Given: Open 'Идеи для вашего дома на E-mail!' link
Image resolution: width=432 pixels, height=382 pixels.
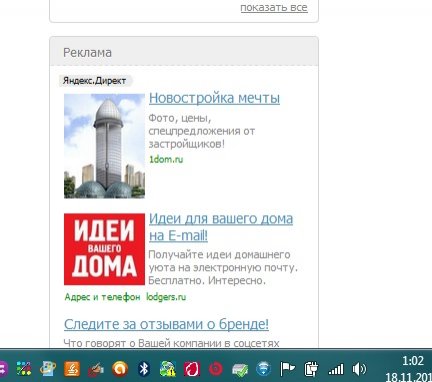Looking at the screenshot, I should (x=221, y=227).
